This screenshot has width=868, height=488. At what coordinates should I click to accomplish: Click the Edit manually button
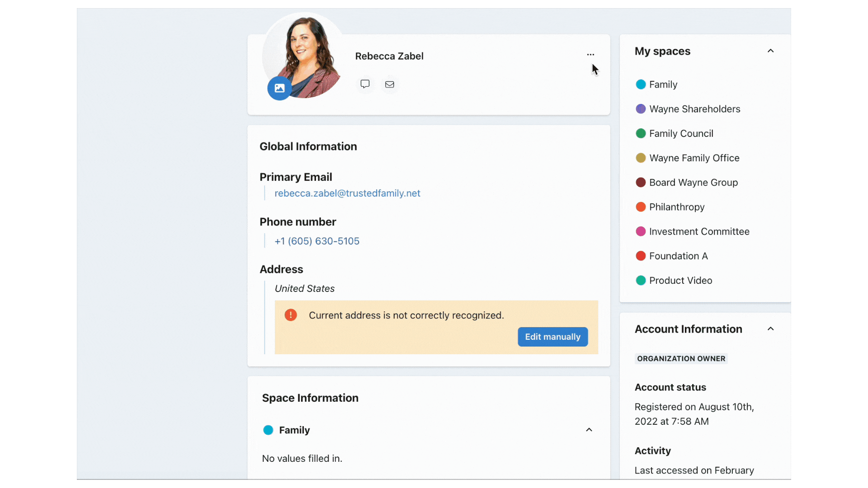(552, 336)
